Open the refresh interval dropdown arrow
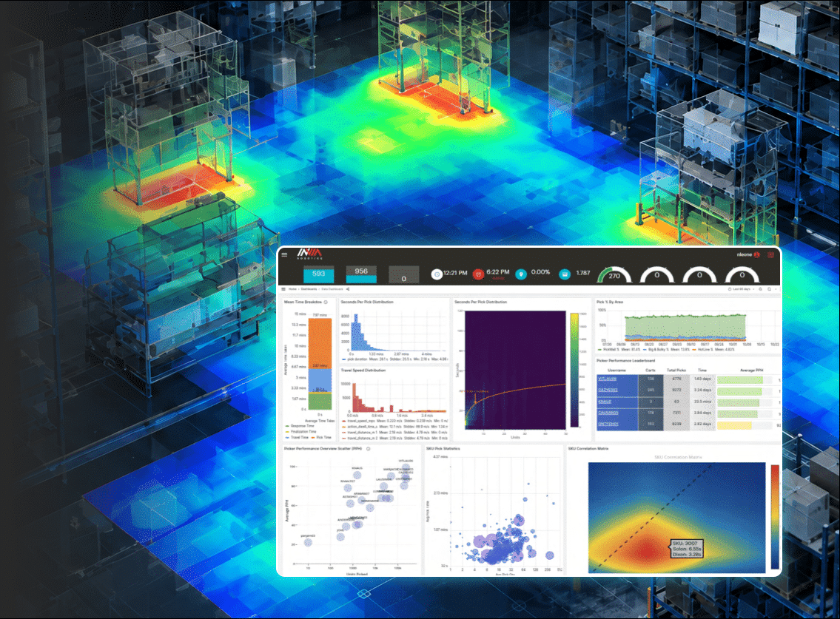The width and height of the screenshot is (840, 619). click(x=776, y=289)
